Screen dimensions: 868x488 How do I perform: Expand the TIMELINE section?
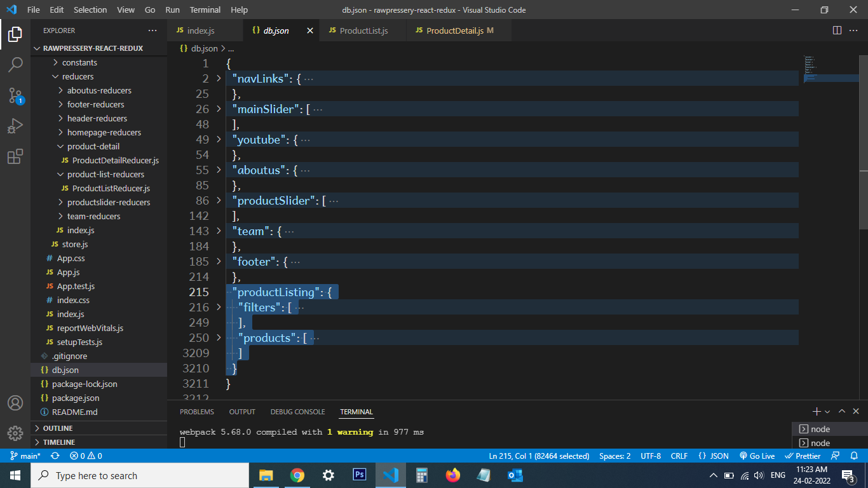click(x=98, y=442)
